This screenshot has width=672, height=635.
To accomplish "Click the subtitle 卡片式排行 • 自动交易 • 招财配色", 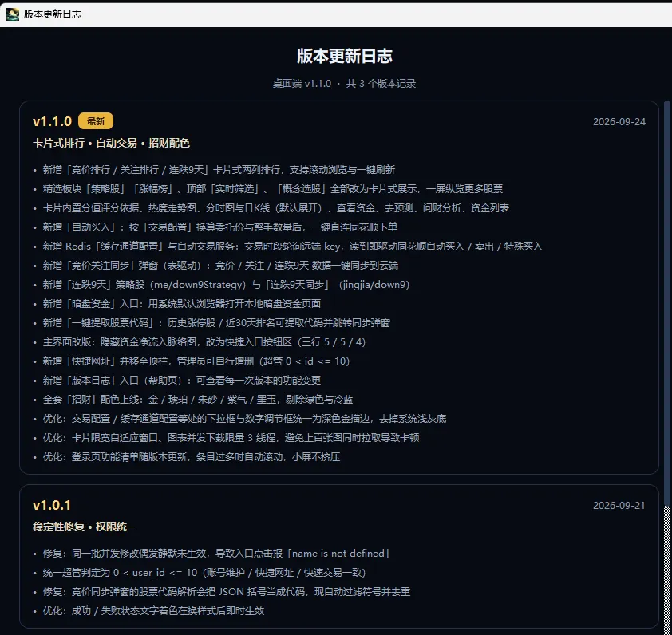I will tap(111, 143).
